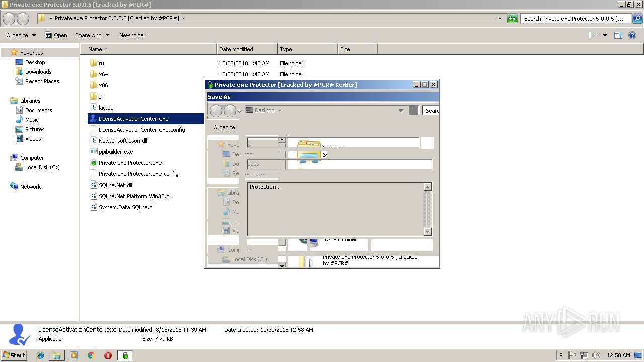Open Organize in the Save As dialog
Viewport: 644px width, 362px height.
[224, 127]
